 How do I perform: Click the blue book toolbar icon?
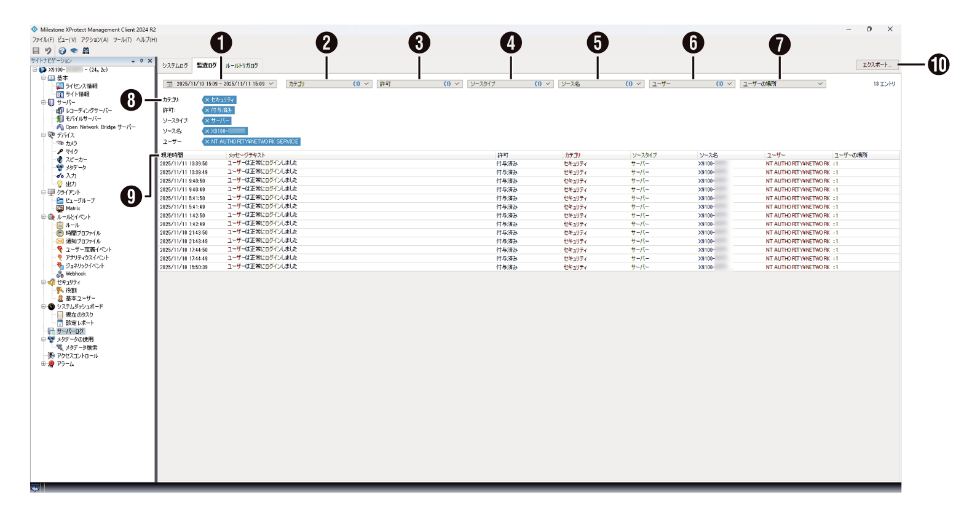(x=74, y=50)
